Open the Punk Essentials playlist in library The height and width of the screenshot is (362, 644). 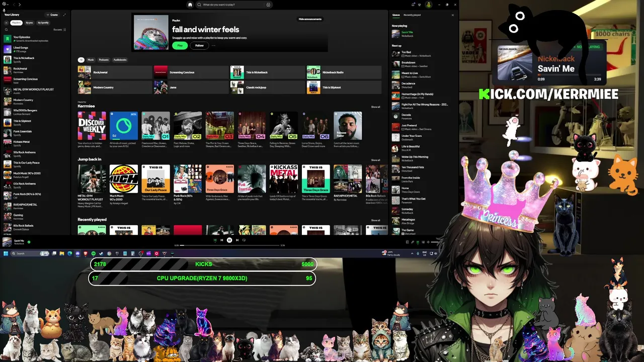click(x=35, y=133)
